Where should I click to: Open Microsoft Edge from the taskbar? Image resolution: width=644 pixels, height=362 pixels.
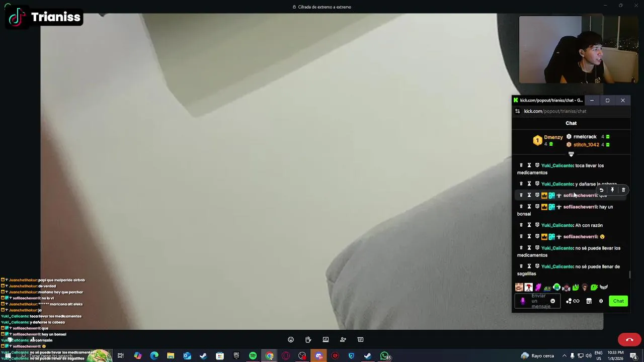point(154,356)
